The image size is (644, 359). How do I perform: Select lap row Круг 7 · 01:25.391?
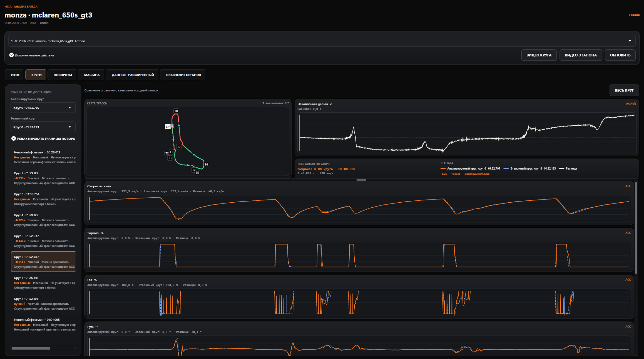coord(43,283)
